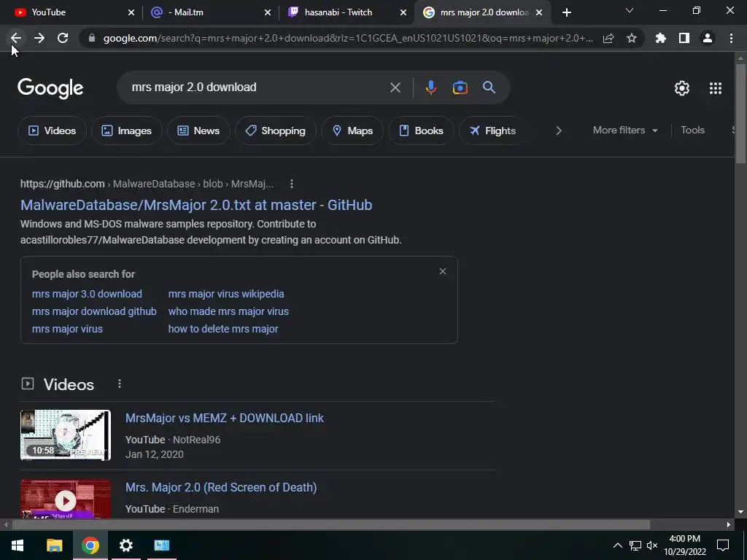The width and height of the screenshot is (747, 560).
Task: Bookmark this page with the star icon
Action: click(x=632, y=38)
